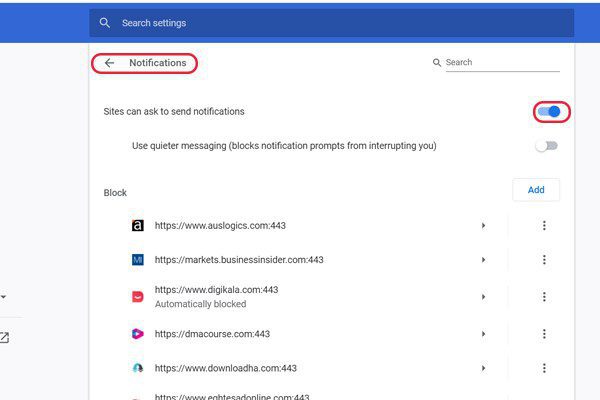Select https://www.downloadha.com:443 entry text

pyautogui.click(x=225, y=368)
